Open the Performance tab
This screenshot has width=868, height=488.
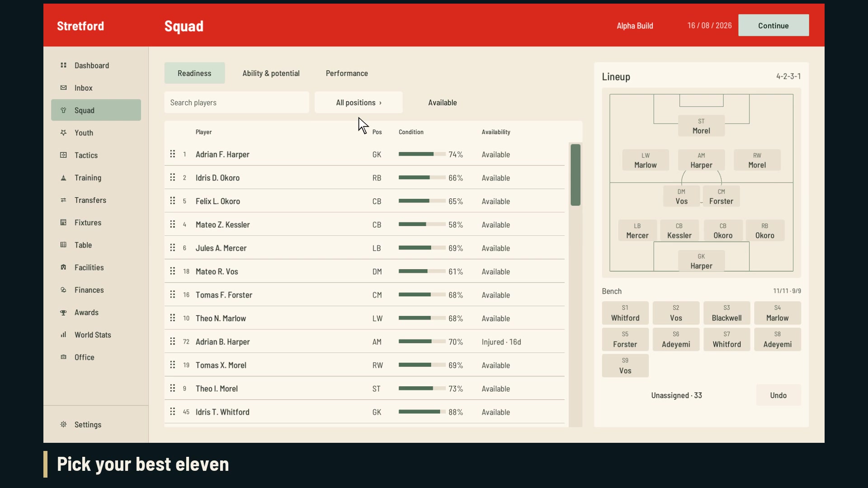coord(347,73)
